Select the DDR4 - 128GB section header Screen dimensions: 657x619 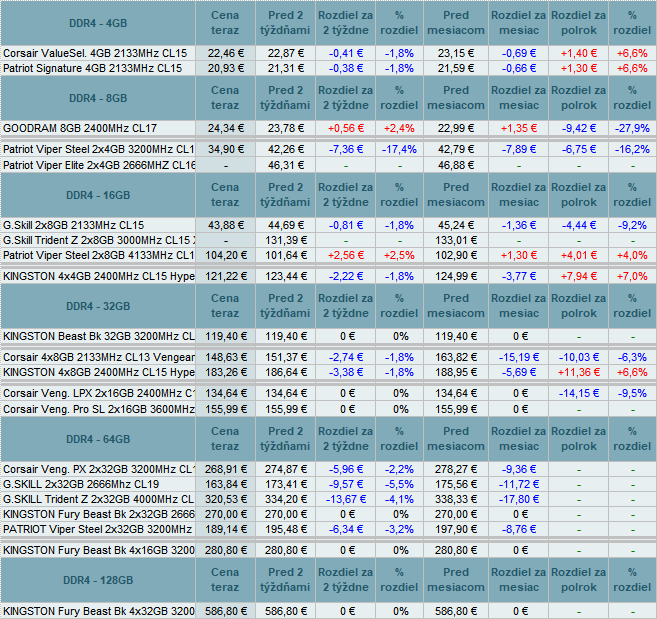[x=98, y=580]
